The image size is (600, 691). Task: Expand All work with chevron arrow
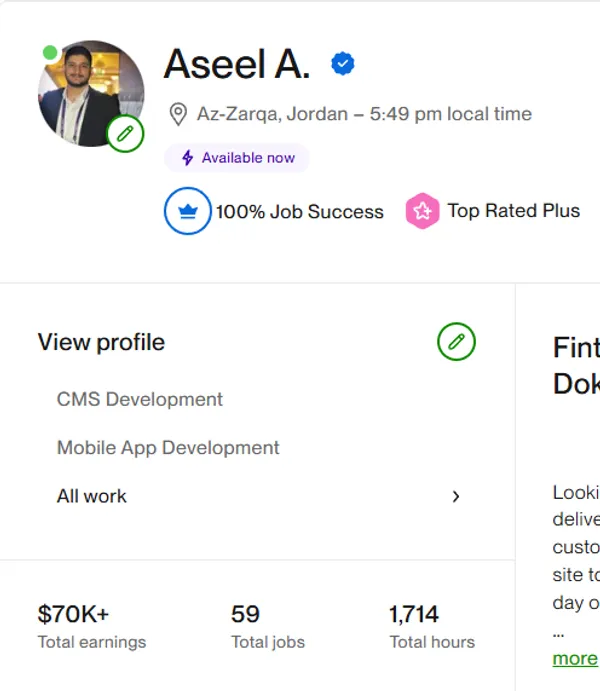coord(456,496)
